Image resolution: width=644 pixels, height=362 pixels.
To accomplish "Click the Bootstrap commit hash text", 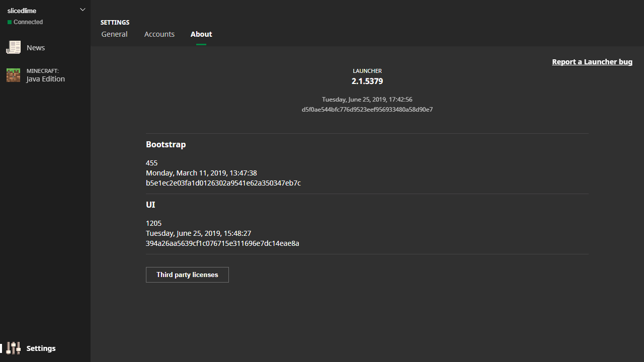I will click(223, 183).
